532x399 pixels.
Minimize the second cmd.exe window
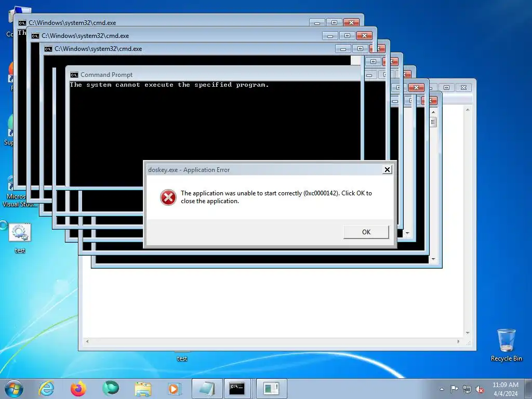point(330,36)
